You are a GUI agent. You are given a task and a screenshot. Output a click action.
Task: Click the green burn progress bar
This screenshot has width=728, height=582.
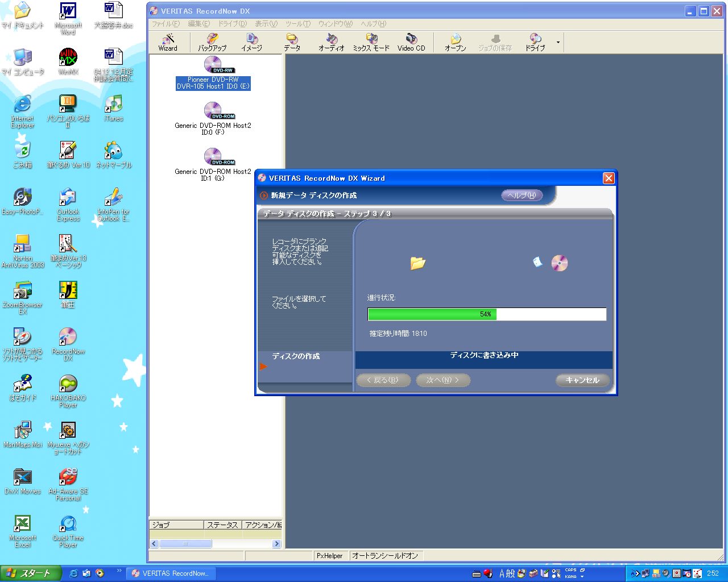tap(432, 314)
